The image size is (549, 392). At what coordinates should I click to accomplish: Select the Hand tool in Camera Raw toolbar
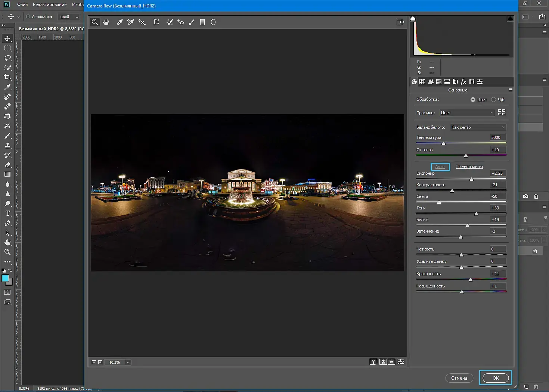point(106,22)
